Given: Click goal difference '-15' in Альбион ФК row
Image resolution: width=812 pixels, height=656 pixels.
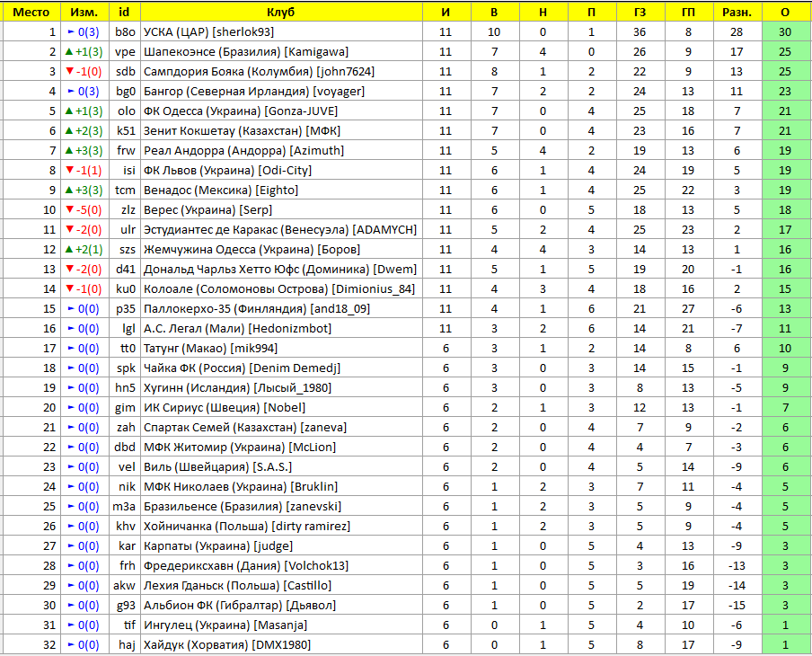Looking at the screenshot, I should point(737,605).
